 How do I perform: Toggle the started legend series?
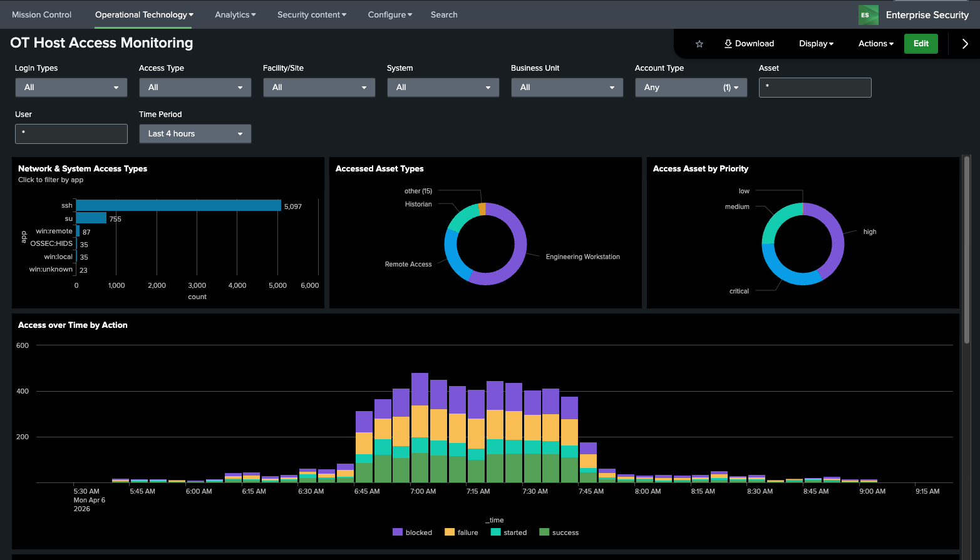coord(508,532)
